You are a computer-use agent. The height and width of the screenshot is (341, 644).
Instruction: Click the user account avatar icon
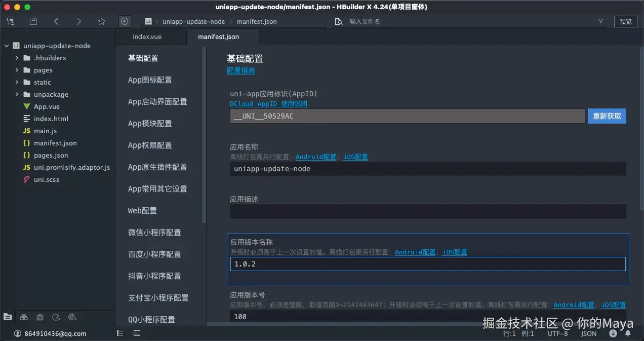(x=18, y=333)
